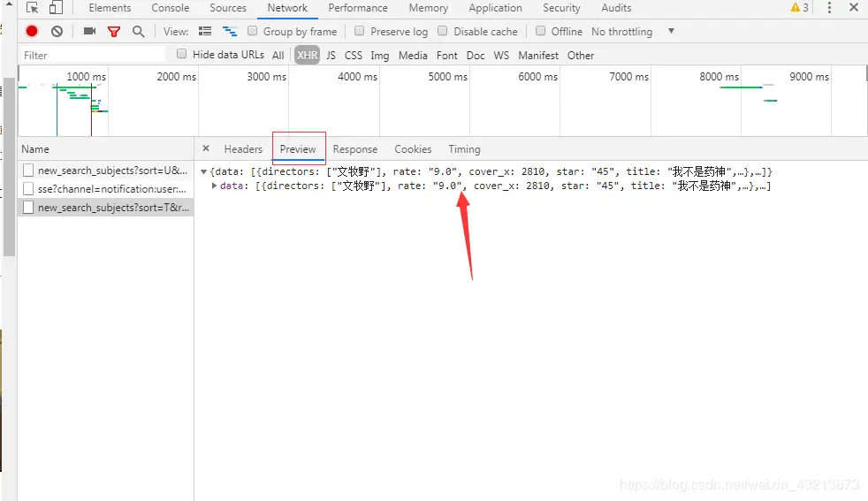868x501 pixels.
Task: Toggle the red filter funnel icon
Action: (114, 32)
